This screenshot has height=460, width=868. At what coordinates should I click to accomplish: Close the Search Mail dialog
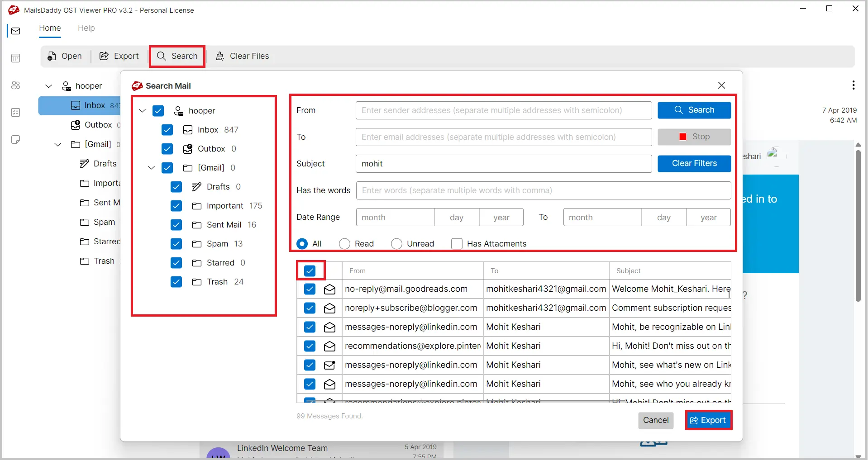click(x=721, y=85)
